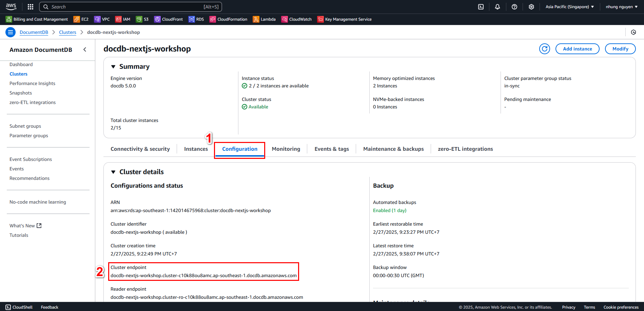Open CloudWatch service shortcut
Screen dimensions: 644x311
tap(297, 19)
